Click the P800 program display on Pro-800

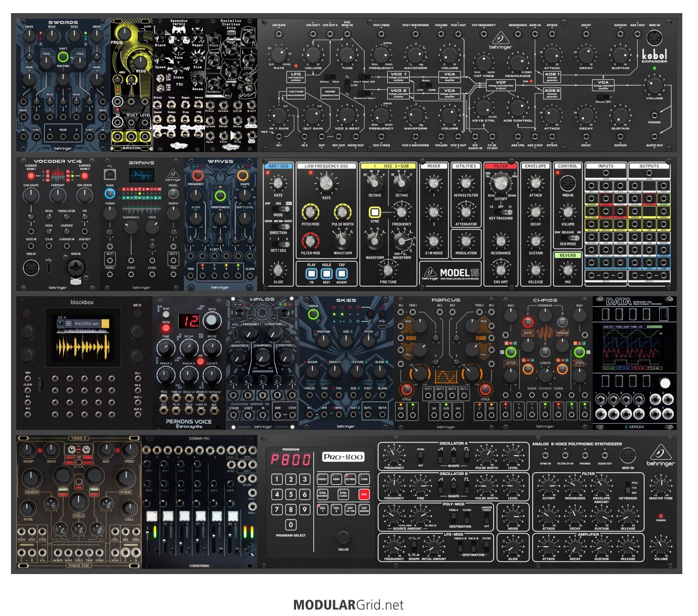pyautogui.click(x=291, y=460)
